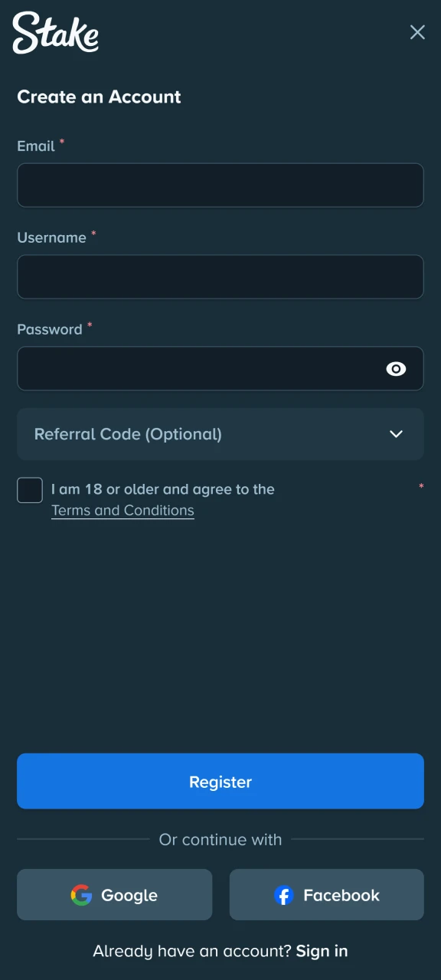The height and width of the screenshot is (980, 441).
Task: Click the close X icon
Action: pyautogui.click(x=417, y=32)
